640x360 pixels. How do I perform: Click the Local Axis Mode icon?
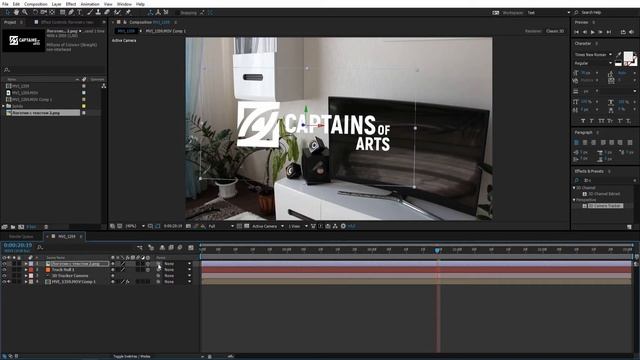click(x=150, y=13)
